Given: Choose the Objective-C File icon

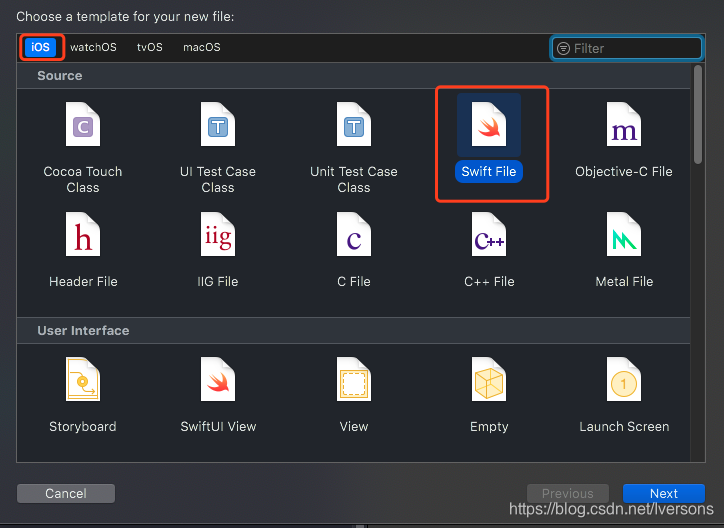Looking at the screenshot, I should click(x=624, y=124).
